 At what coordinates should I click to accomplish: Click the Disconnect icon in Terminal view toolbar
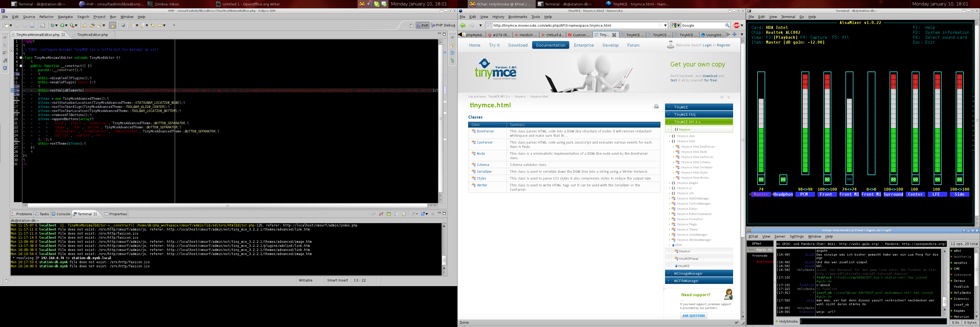click(x=381, y=214)
